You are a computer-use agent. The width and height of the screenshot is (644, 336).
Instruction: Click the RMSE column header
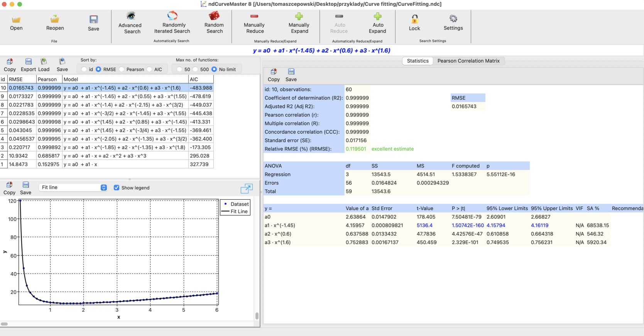click(x=22, y=79)
